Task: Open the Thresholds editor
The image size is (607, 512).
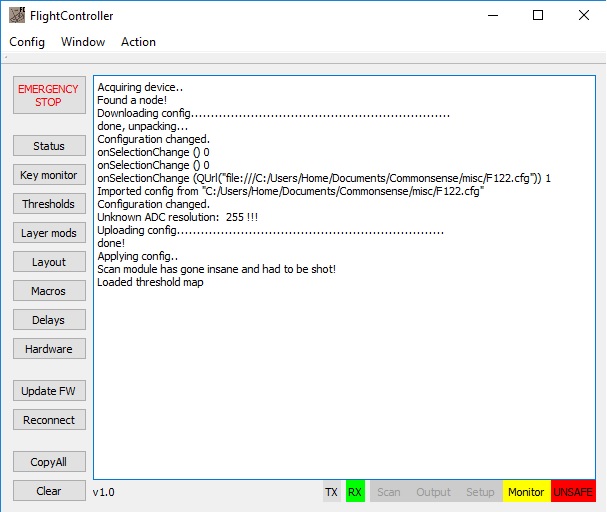Action: coord(49,204)
